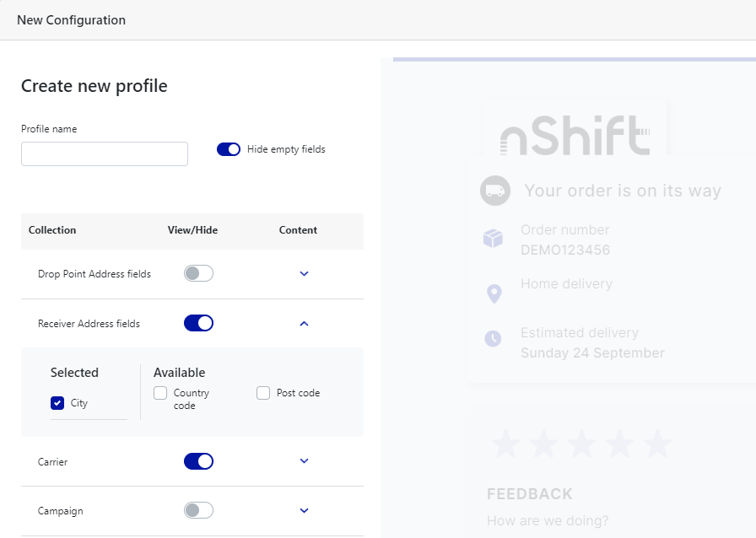This screenshot has height=538, width=756.
Task: Rate with the third feedback star
Action: pyautogui.click(x=581, y=444)
